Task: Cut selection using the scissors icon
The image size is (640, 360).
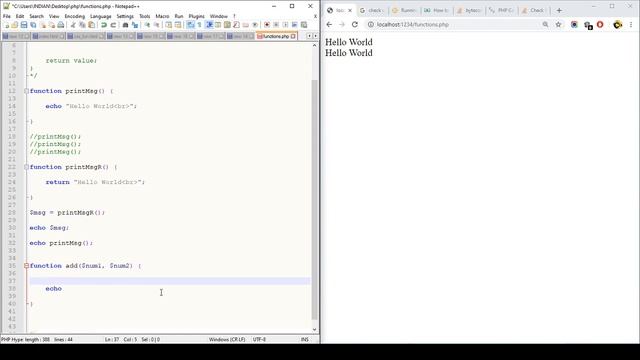Action: [x=73, y=25]
